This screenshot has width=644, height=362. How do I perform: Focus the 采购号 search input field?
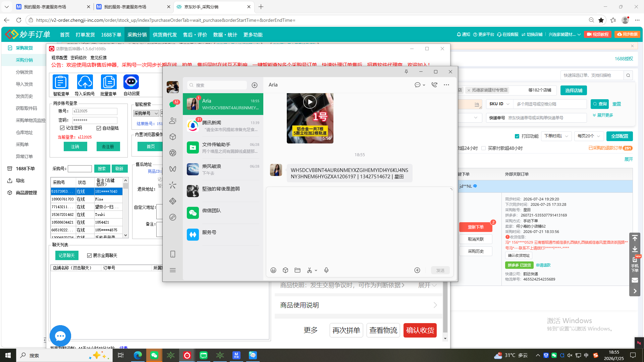pyautogui.click(x=80, y=169)
